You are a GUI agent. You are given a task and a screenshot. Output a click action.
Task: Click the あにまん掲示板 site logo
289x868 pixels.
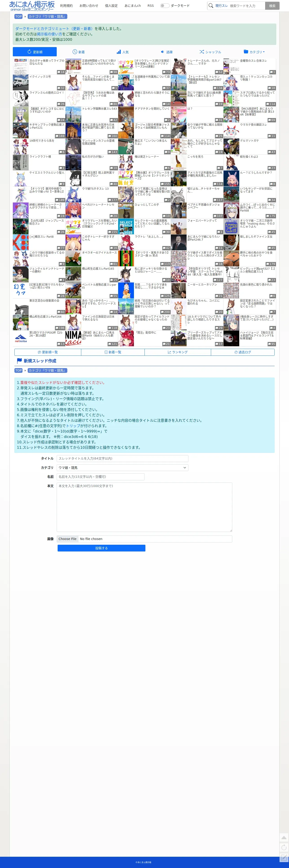[x=32, y=6]
